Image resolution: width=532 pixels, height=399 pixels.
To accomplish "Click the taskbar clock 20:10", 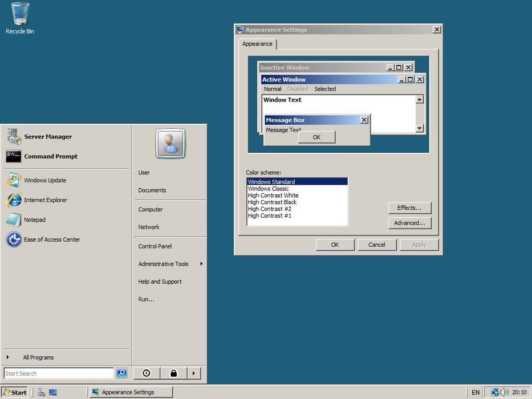I will (519, 392).
